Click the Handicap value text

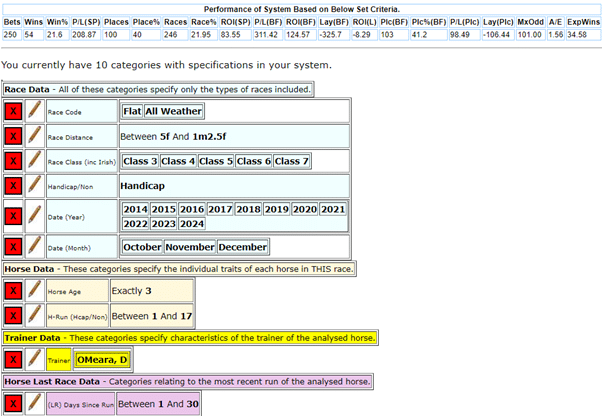click(142, 186)
